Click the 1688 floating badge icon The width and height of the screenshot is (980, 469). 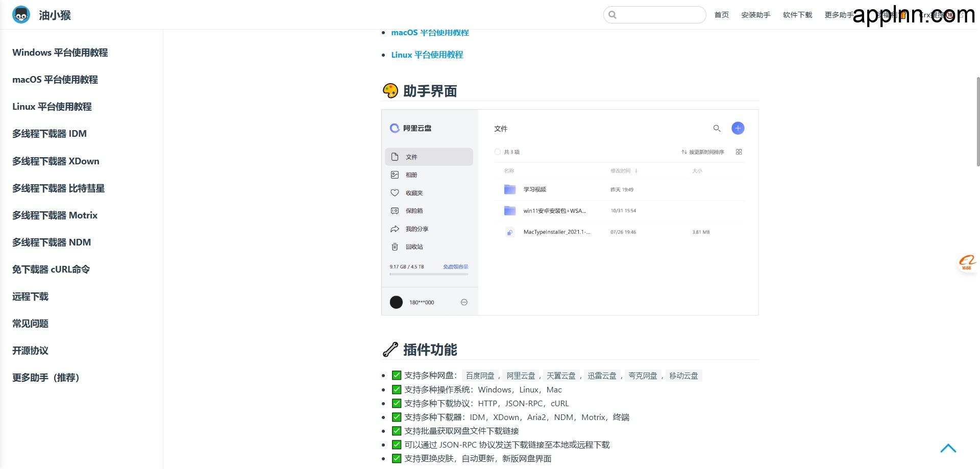pos(967,263)
